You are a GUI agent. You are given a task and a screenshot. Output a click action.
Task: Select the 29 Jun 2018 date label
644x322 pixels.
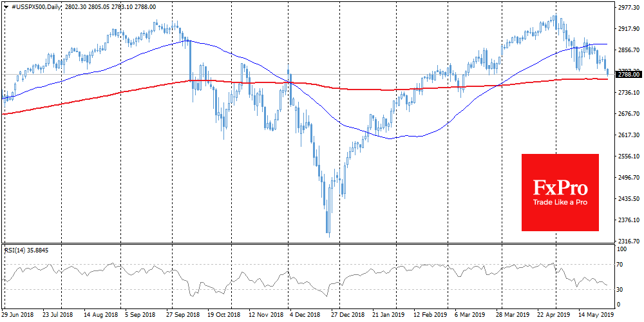click(19, 316)
